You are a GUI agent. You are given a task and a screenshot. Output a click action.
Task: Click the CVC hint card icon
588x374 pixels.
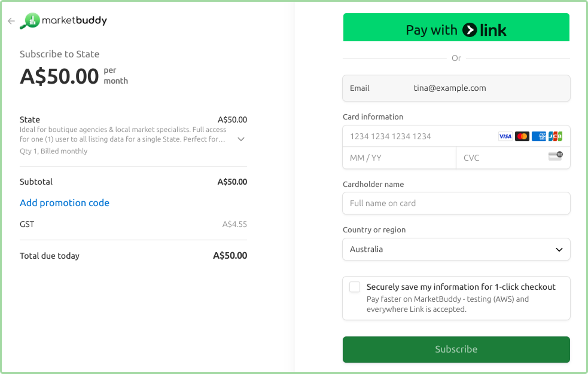tap(555, 155)
